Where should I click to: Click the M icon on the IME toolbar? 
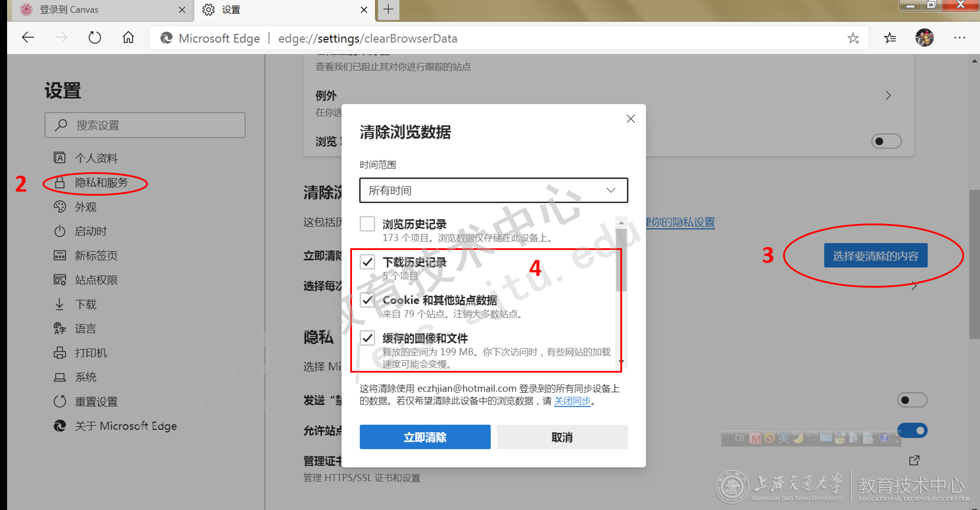(755, 438)
